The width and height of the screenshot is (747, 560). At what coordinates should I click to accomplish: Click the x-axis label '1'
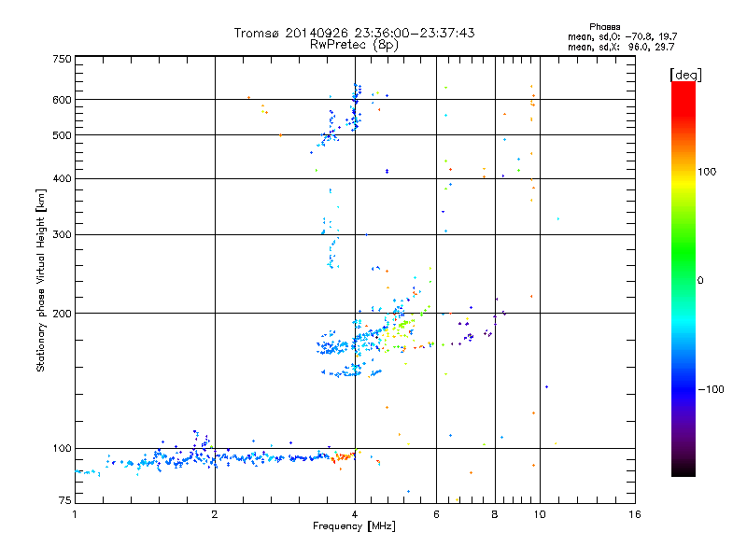[x=75, y=514]
